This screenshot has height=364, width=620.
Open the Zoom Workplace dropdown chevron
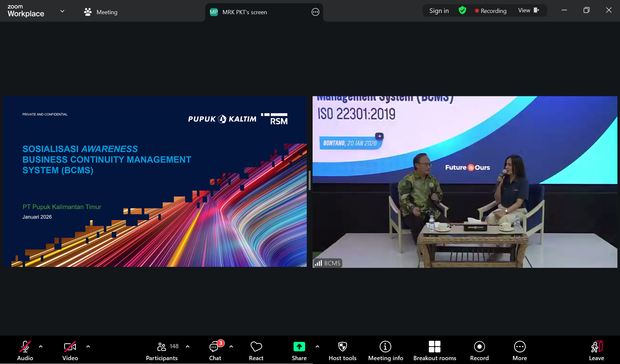[62, 11]
